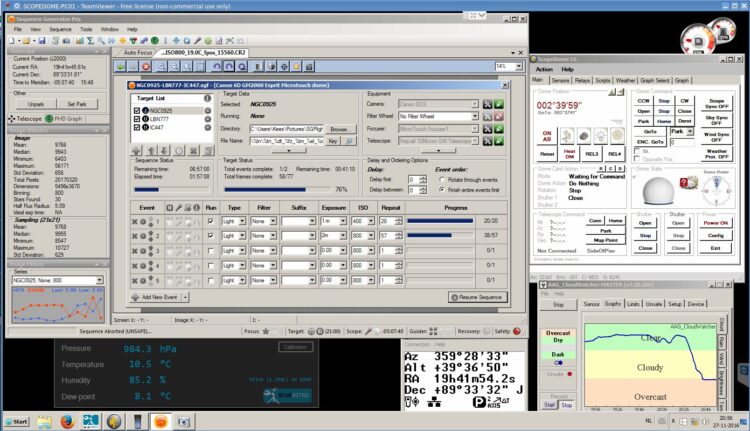750x431 pixels.
Task: Check Opposite Pos. checkbox in ScopeDome
Action: point(637,159)
